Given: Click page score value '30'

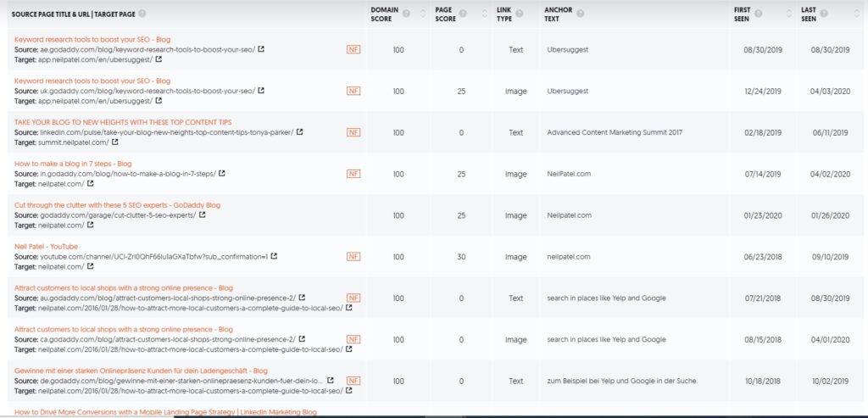Looking at the screenshot, I should pos(461,257).
